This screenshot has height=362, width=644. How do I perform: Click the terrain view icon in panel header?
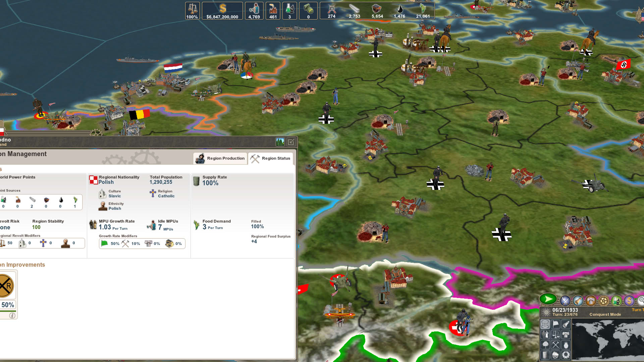click(x=280, y=142)
